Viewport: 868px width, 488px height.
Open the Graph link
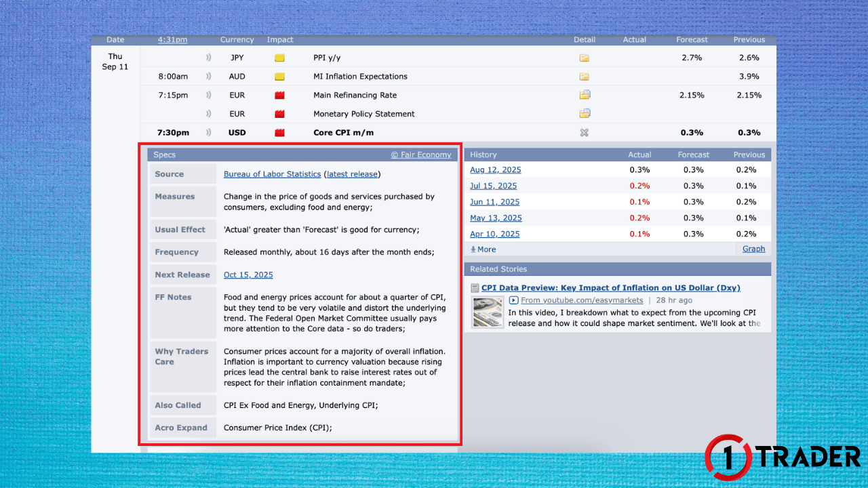click(x=753, y=249)
